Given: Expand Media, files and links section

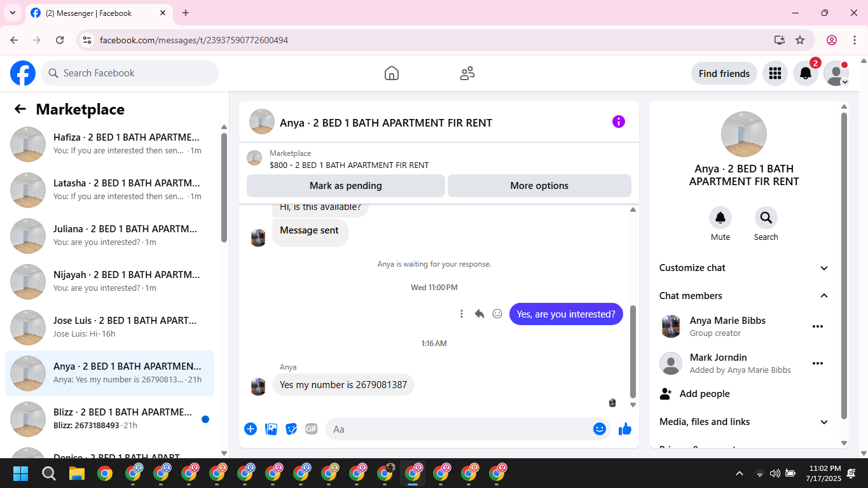Looking at the screenshot, I should (744, 422).
